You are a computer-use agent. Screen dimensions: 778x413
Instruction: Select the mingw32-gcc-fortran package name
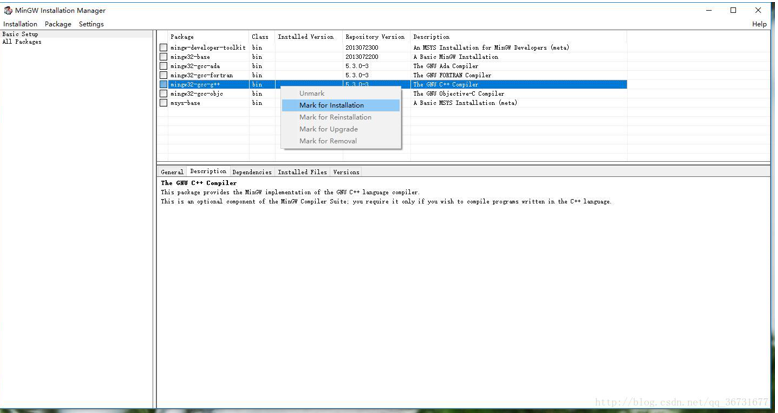[x=201, y=75]
